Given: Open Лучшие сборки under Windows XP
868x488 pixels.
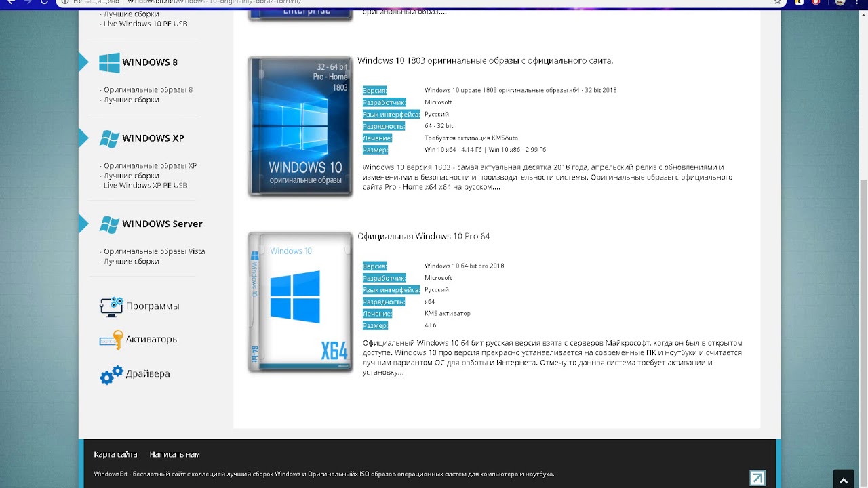Looking at the screenshot, I should [x=131, y=176].
